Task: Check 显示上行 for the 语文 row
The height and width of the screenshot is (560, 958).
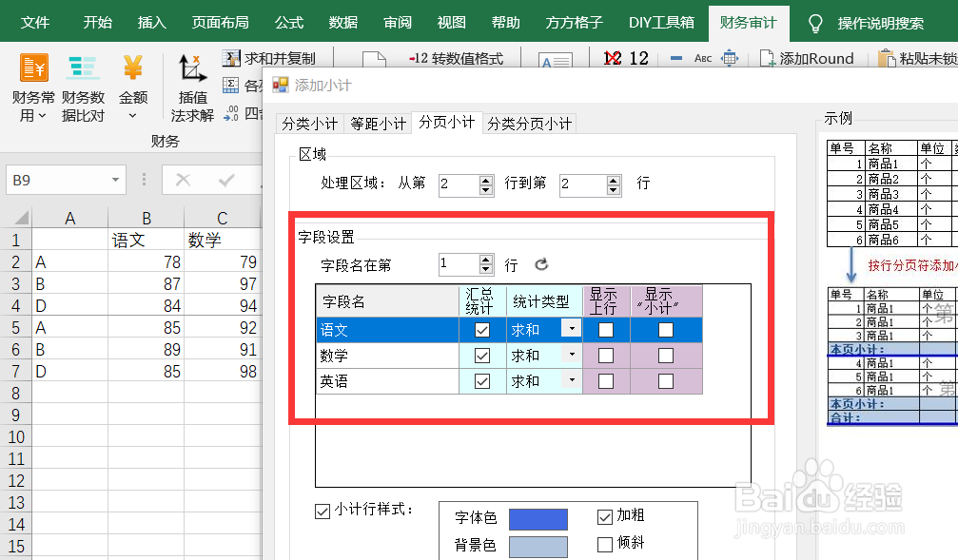Action: (605, 330)
